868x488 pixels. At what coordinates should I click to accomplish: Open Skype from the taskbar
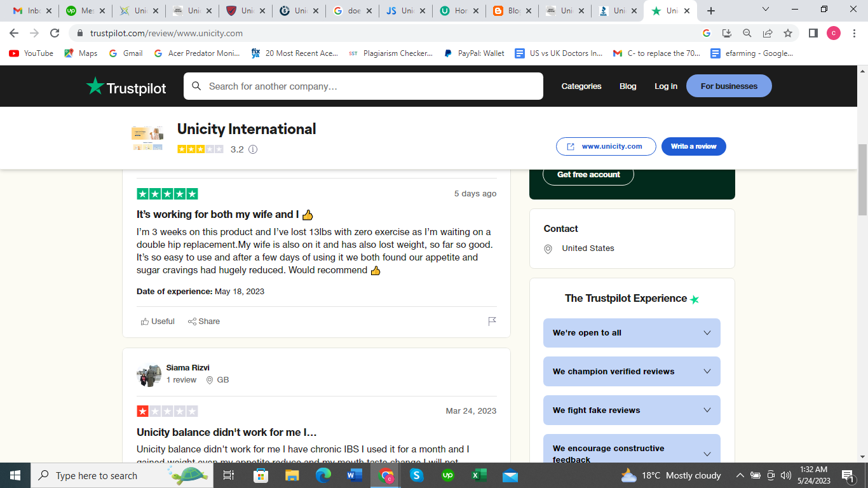[x=416, y=475]
